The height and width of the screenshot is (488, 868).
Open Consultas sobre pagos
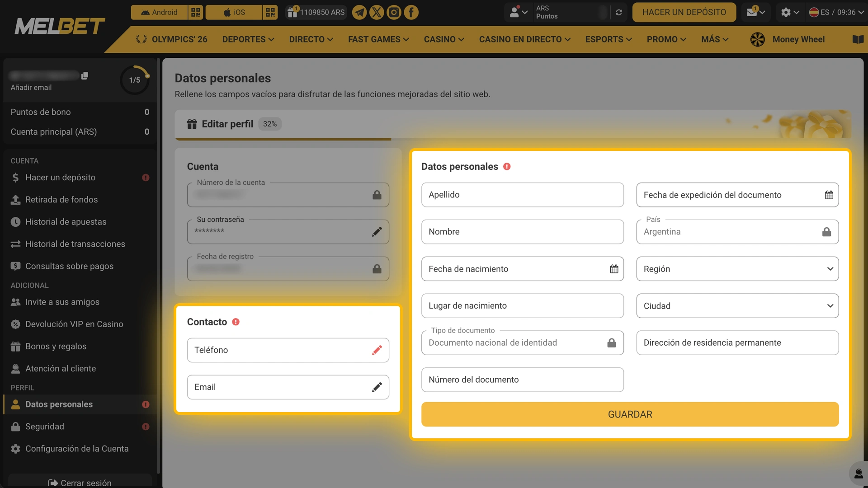tap(80, 266)
